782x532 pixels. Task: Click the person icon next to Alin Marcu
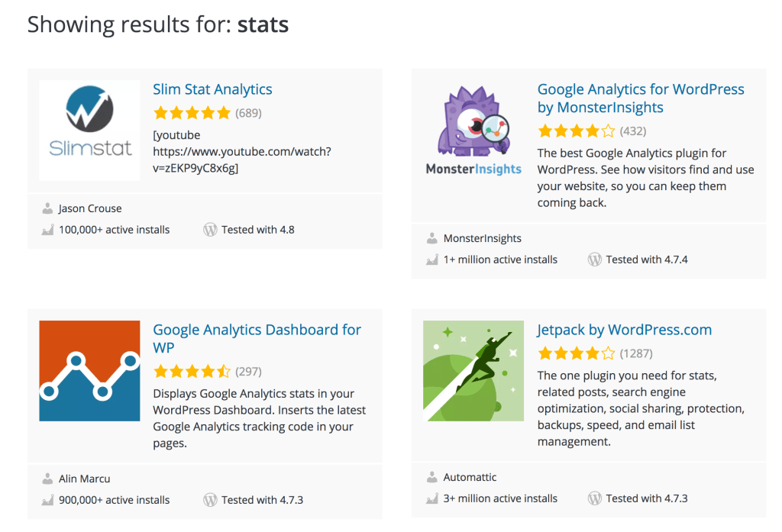[x=47, y=478]
